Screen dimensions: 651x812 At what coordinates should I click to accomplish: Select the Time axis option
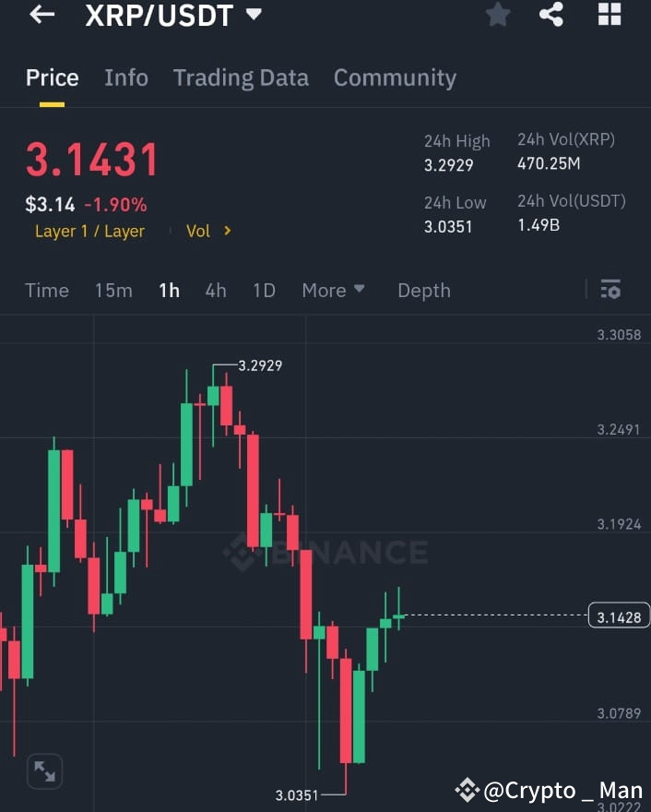click(46, 290)
